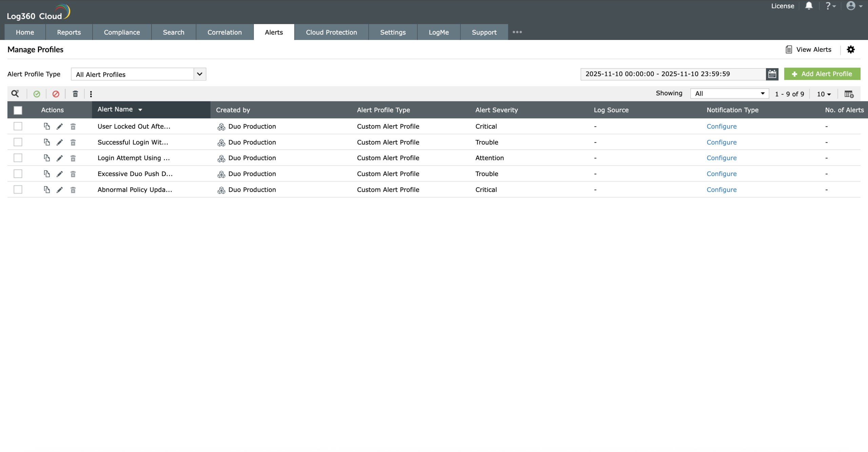Select the Login Attempt Using row checkbox
The height and width of the screenshot is (452, 868).
pos(18,158)
